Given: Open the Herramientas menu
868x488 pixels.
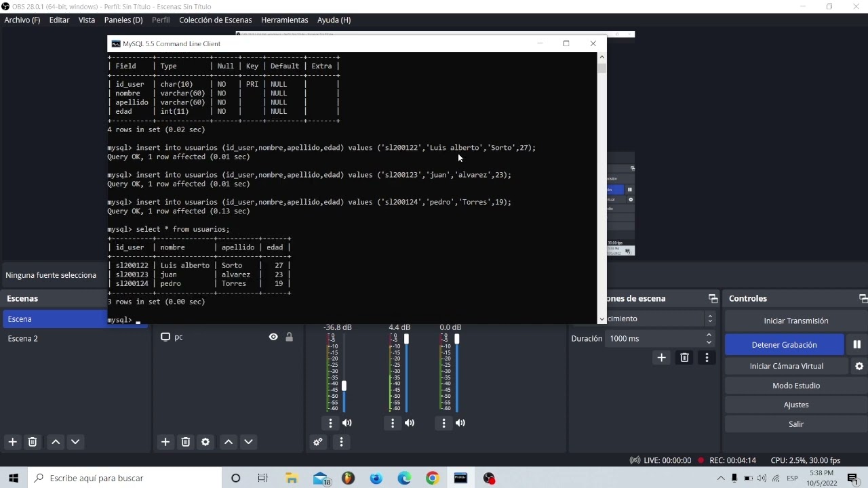Looking at the screenshot, I should [284, 20].
